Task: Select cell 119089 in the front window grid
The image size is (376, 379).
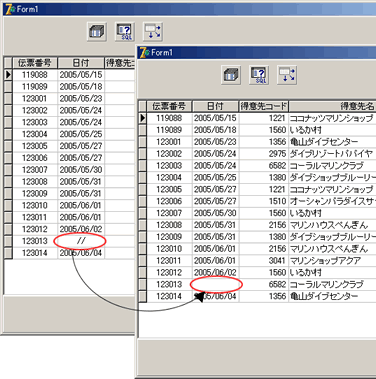Action: click(x=169, y=130)
